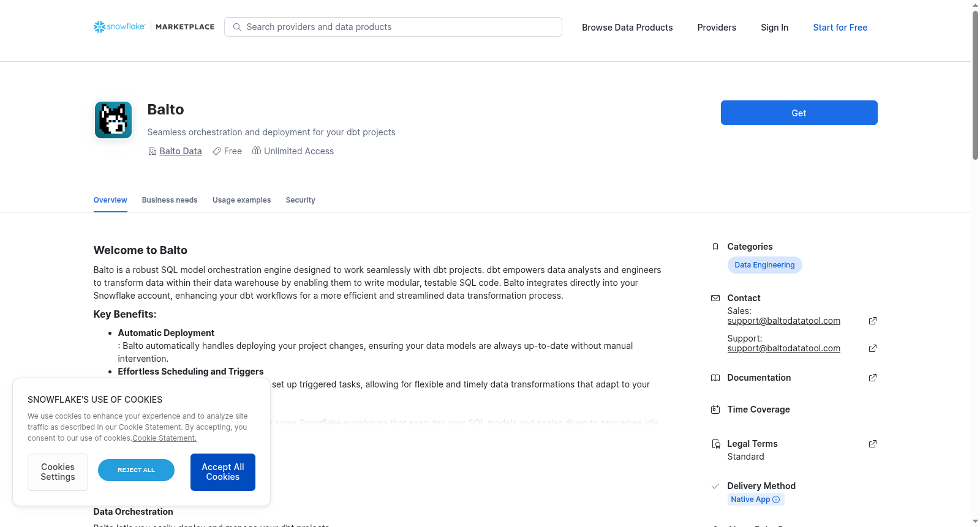Click the Documentation book icon

pyautogui.click(x=715, y=378)
